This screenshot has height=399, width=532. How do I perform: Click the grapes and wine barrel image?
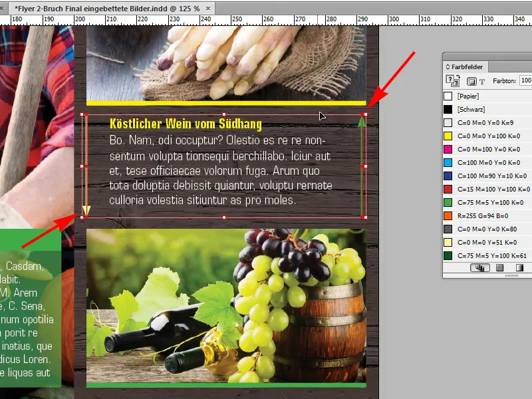[x=226, y=306]
